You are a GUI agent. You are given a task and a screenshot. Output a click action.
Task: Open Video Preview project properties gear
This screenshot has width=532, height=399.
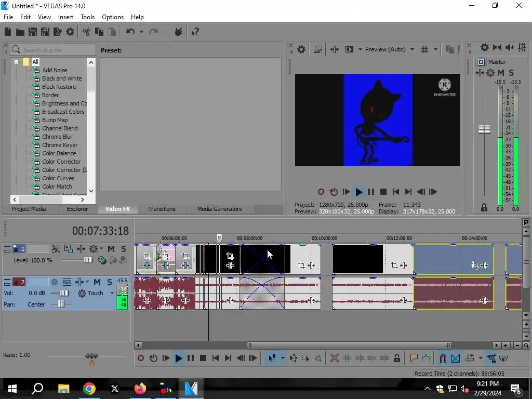pos(301,49)
